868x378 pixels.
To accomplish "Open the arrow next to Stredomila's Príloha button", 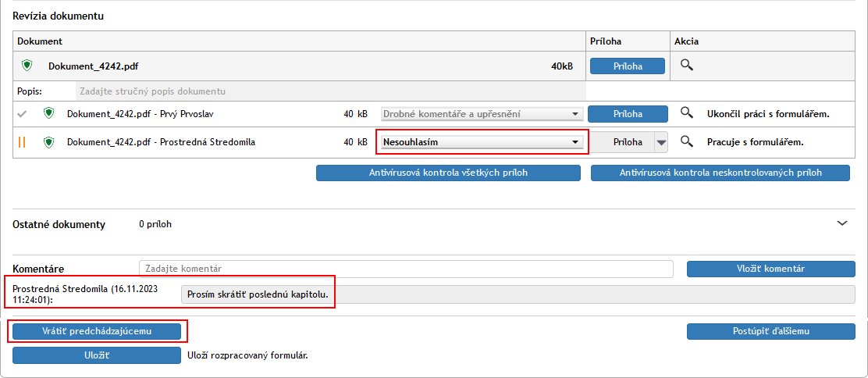I will point(661,142).
